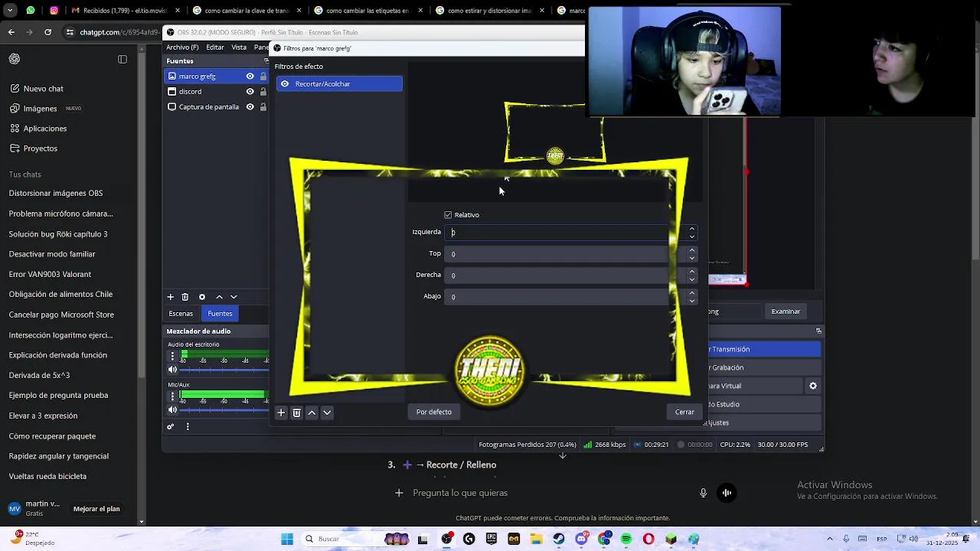This screenshot has height=551, width=980.
Task: Mute the Mic/Aux speaker icon
Action: point(172,410)
